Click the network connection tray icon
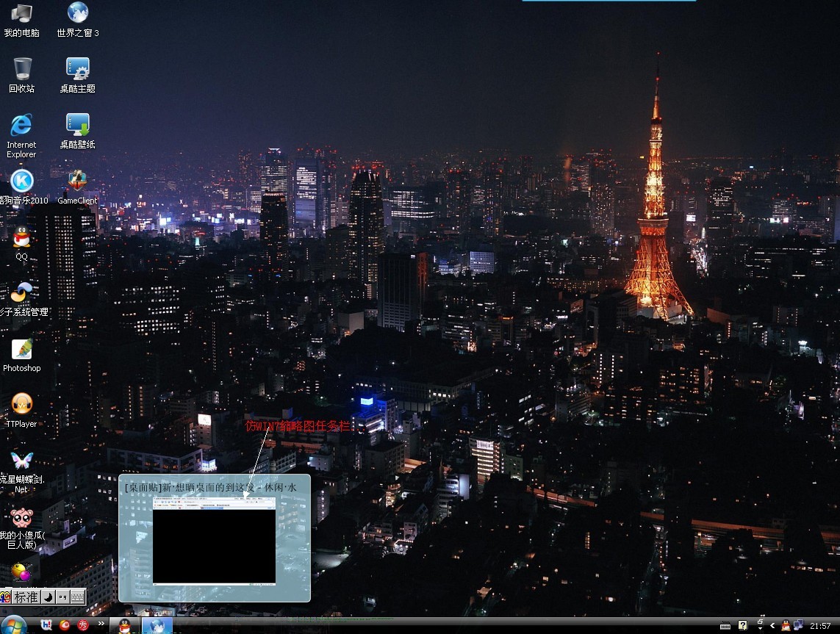This screenshot has height=634, width=840. (798, 625)
